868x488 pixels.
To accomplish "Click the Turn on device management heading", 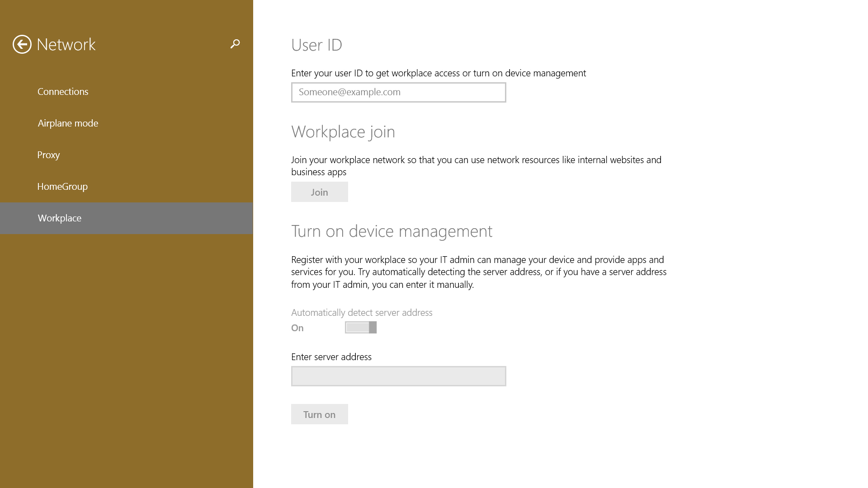I will (392, 231).
